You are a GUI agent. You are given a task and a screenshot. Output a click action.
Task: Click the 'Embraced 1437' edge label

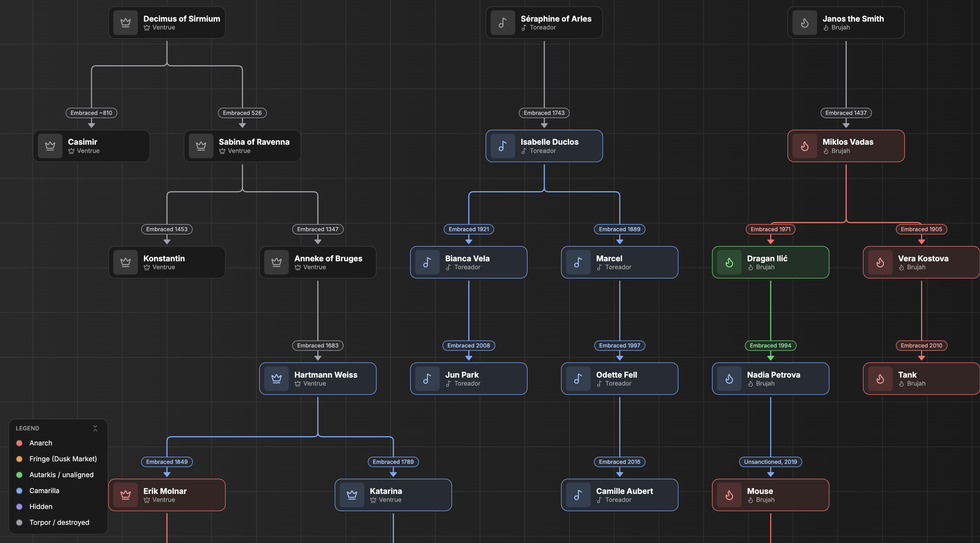pyautogui.click(x=846, y=113)
